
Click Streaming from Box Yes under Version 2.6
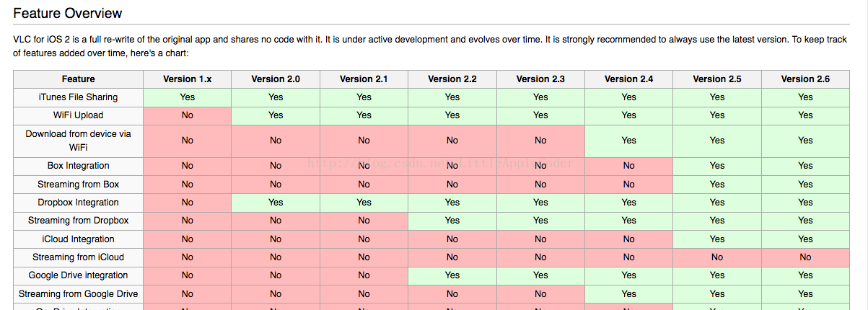805,184
